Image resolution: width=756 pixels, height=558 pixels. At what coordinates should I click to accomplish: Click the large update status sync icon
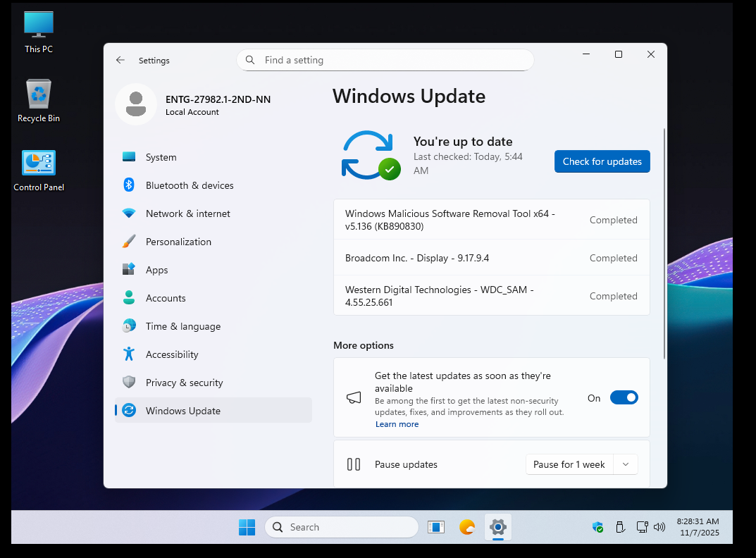371,155
